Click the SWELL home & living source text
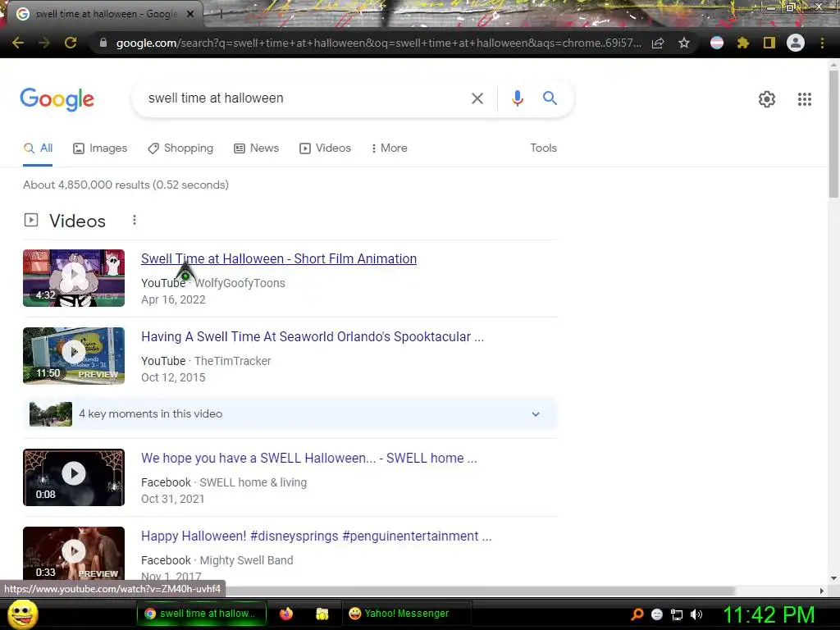 253,482
